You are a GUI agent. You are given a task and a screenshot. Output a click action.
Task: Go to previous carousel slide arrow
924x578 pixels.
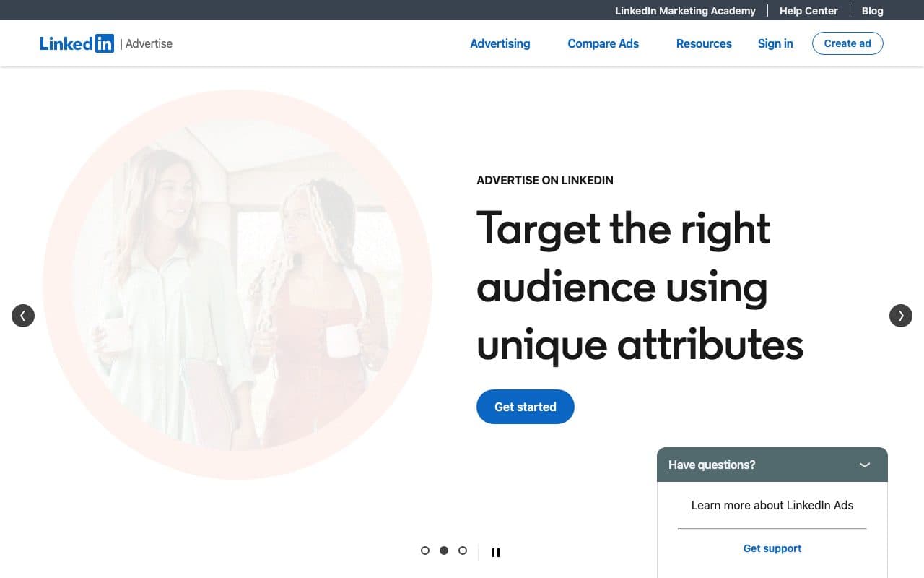[23, 316]
